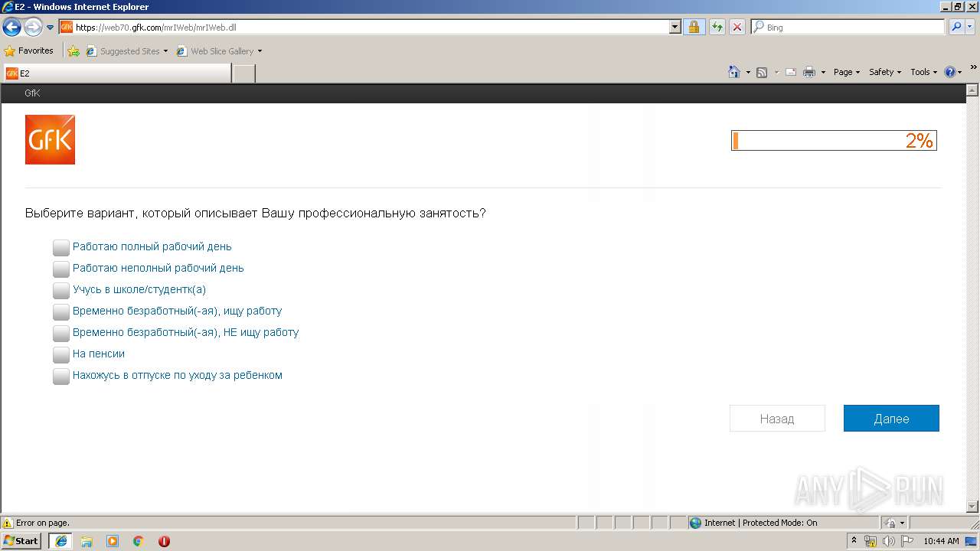The width and height of the screenshot is (980, 551).
Task: Click the Read mail icon
Action: tap(791, 72)
